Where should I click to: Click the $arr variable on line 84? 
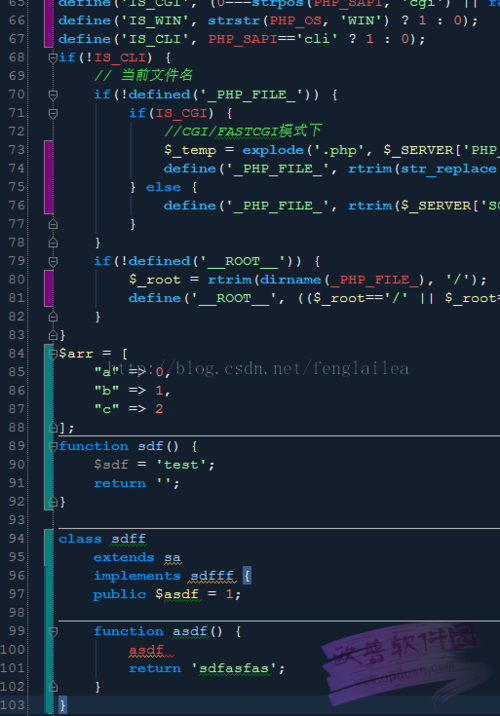tap(76, 353)
